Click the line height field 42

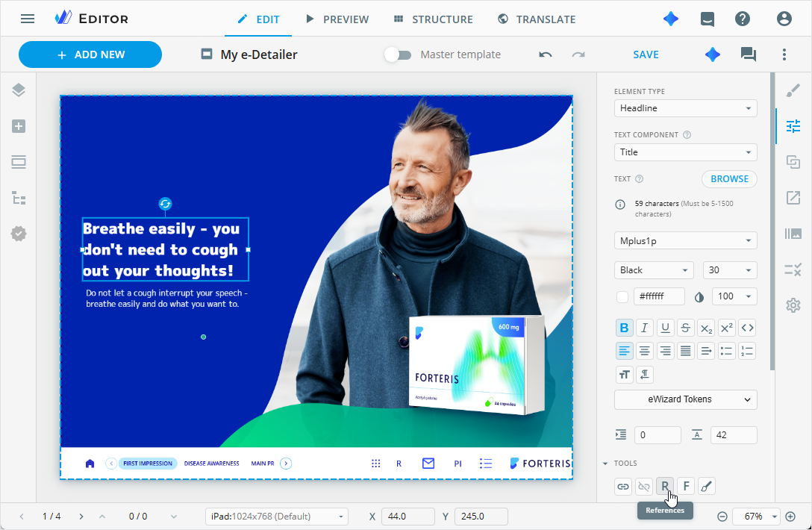(734, 435)
